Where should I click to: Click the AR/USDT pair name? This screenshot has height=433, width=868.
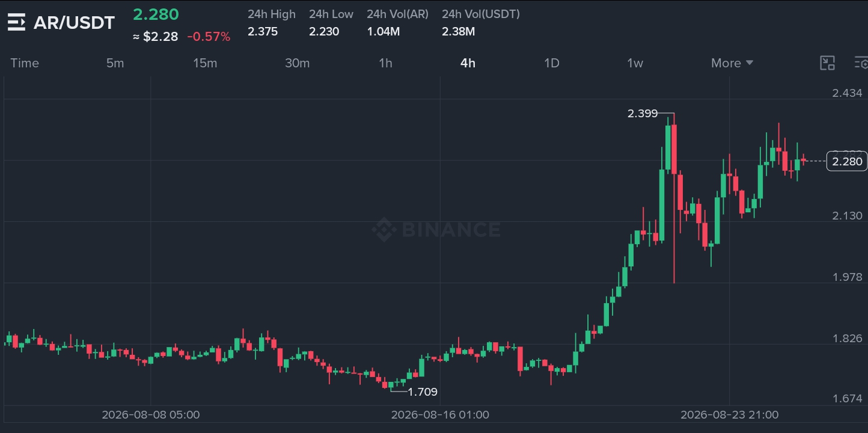pyautogui.click(x=74, y=23)
